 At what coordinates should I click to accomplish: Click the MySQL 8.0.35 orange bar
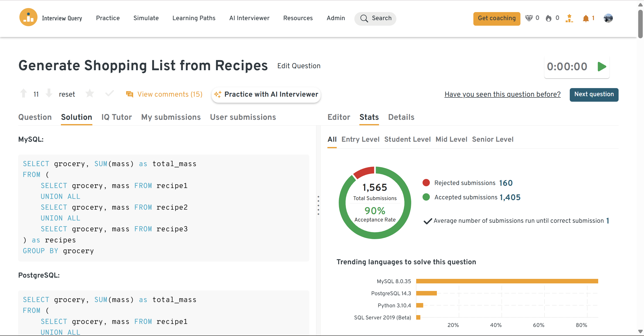(507, 281)
